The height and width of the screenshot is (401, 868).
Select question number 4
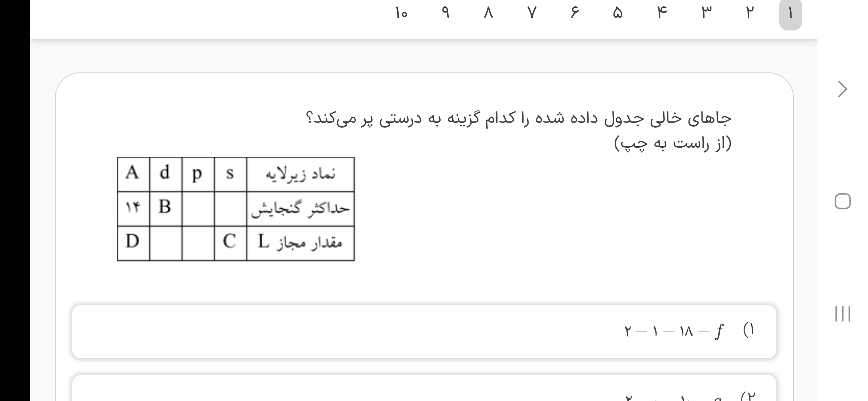pyautogui.click(x=662, y=14)
